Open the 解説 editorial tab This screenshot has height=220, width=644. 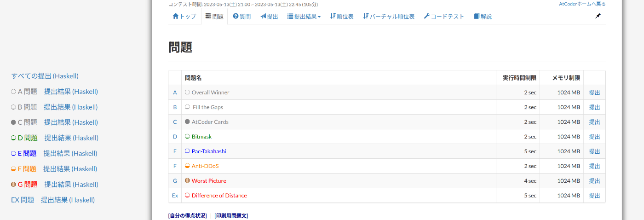(483, 17)
